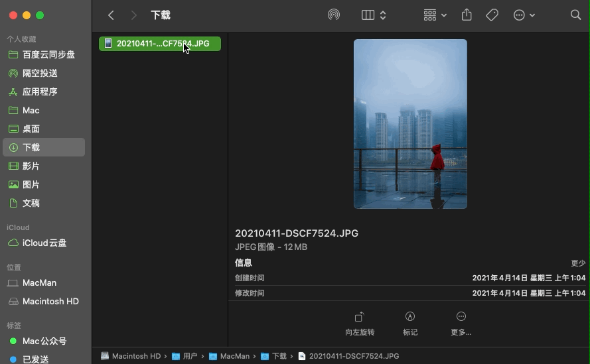Image resolution: width=590 pixels, height=364 pixels.
Task: Click the 桌面 desktop icon
Action: coord(13,129)
